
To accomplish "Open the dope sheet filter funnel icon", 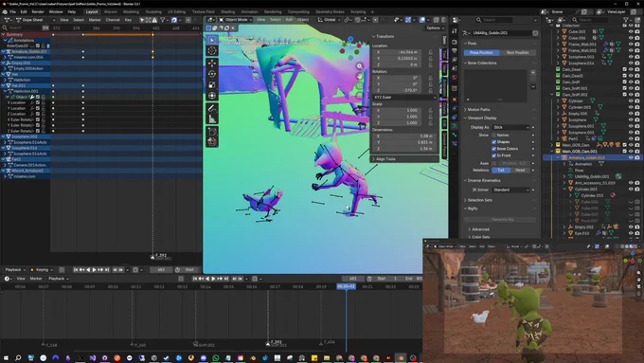I will 163,20.
